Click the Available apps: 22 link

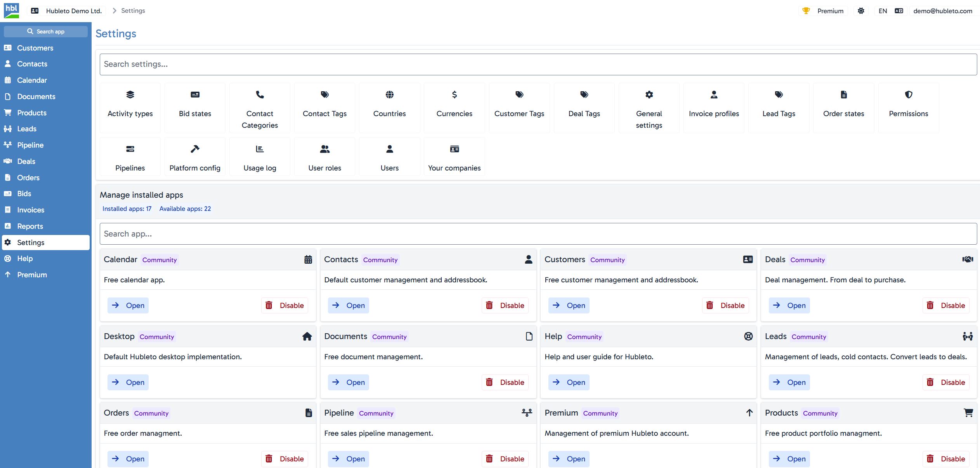click(185, 209)
